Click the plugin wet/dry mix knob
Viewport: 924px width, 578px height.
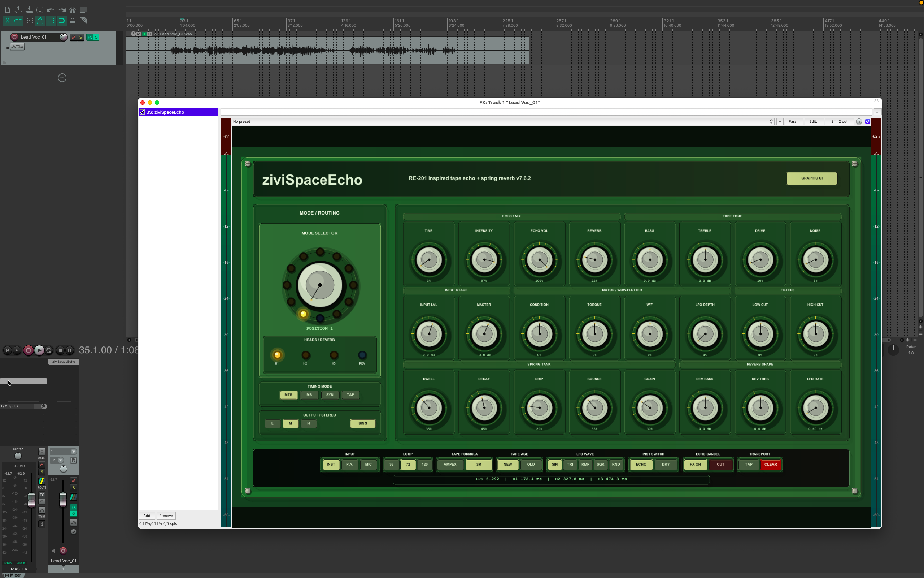[x=859, y=122]
